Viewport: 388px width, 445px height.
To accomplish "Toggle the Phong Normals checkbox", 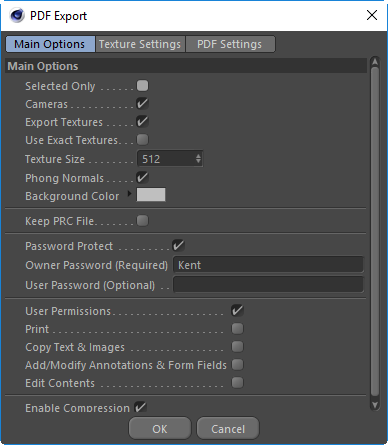I will [x=142, y=178].
